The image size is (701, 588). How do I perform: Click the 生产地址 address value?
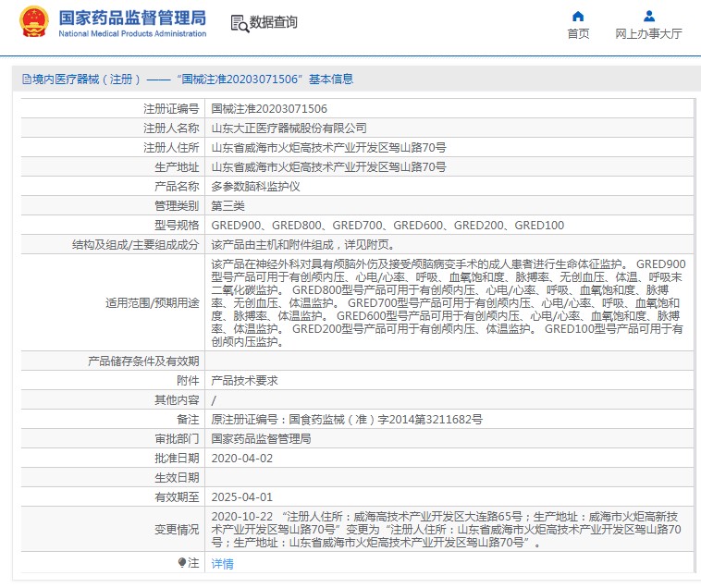328,167
